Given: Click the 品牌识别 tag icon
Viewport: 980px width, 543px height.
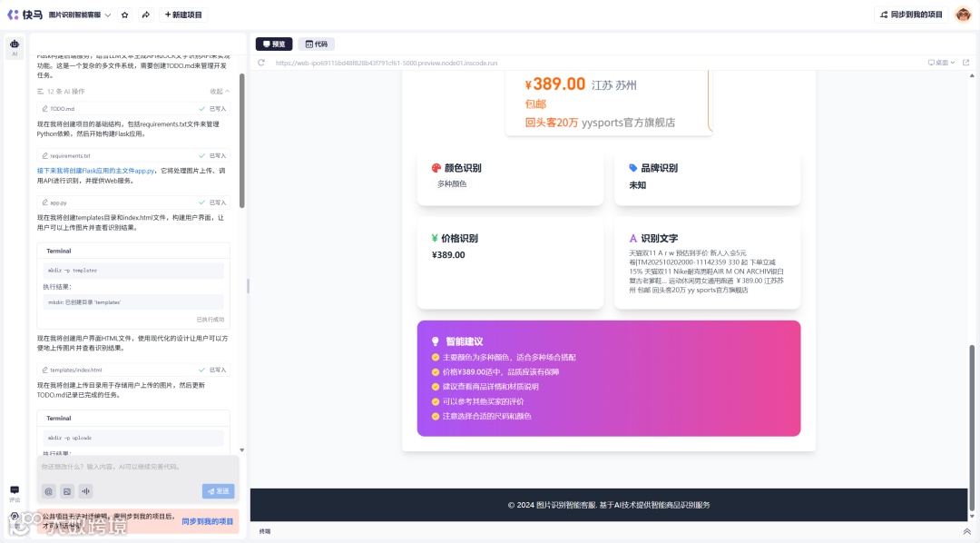Looking at the screenshot, I should click(633, 168).
